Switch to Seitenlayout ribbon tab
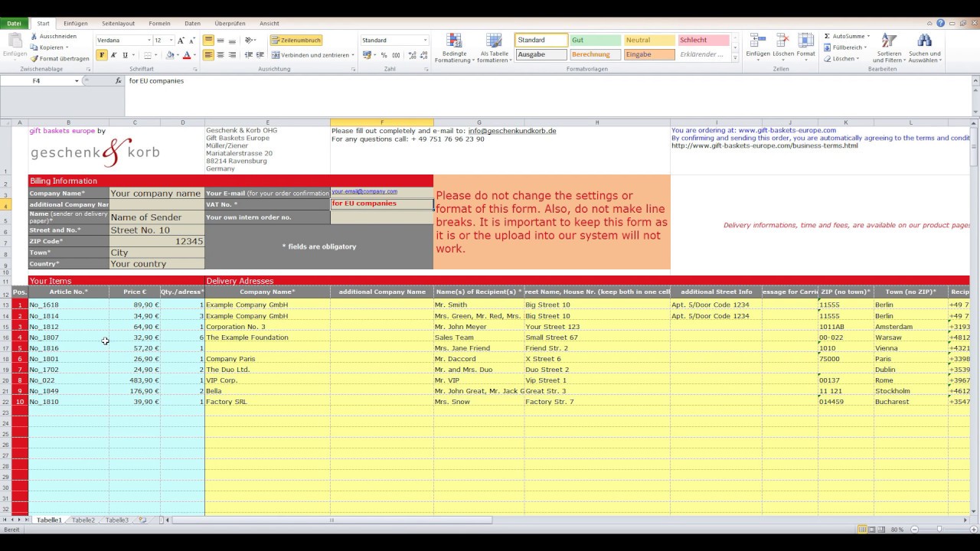The image size is (980, 551). coord(118,24)
